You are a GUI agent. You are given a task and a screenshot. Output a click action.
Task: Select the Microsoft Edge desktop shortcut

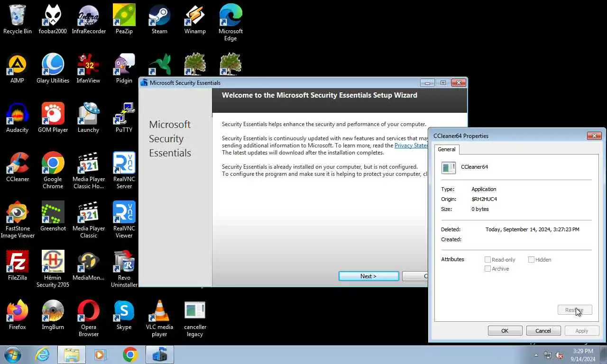pyautogui.click(x=230, y=23)
